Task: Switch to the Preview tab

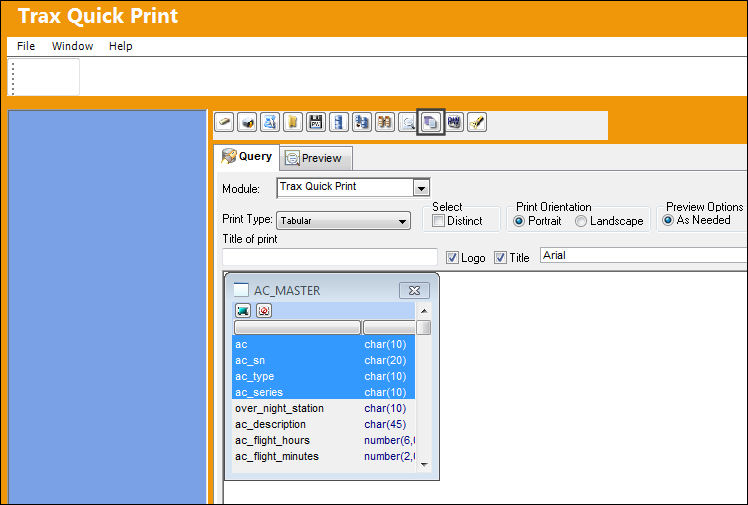Action: pyautogui.click(x=316, y=158)
